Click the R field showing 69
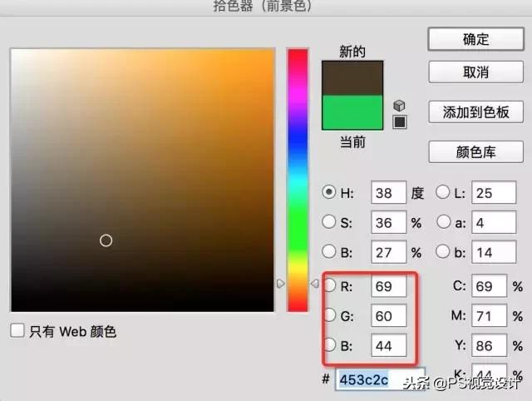Viewport: 532px width, 401px height. click(389, 286)
